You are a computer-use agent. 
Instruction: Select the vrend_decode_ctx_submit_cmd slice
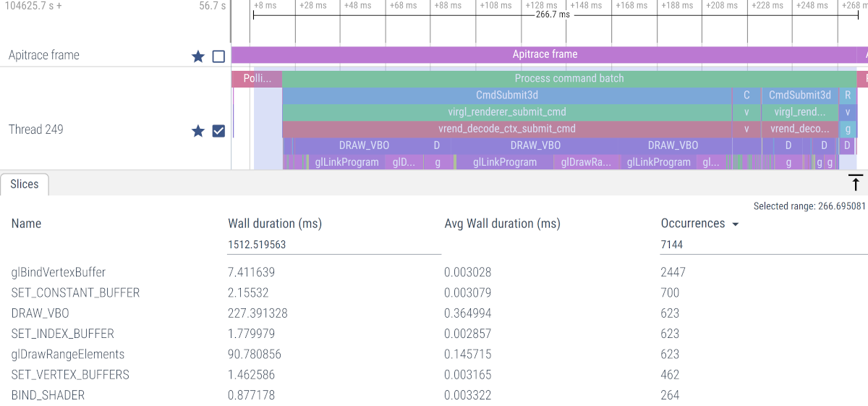click(507, 129)
